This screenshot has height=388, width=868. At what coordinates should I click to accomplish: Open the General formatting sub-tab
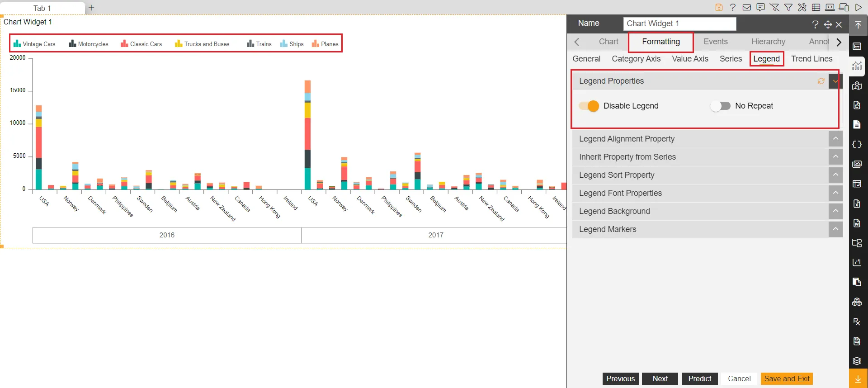point(586,59)
